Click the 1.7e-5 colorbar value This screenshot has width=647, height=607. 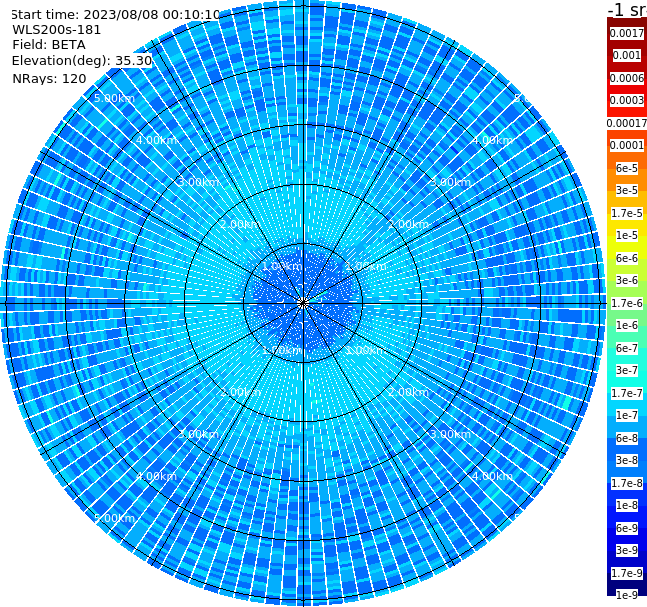(x=626, y=213)
